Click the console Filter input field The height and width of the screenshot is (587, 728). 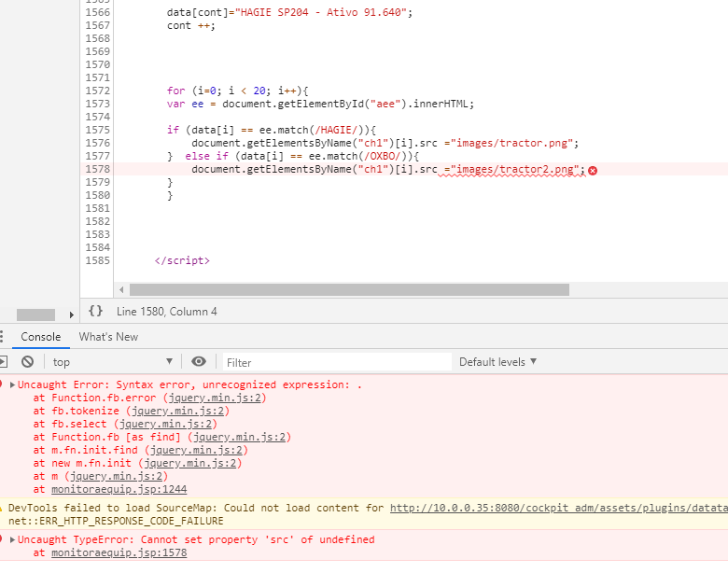pos(337,362)
